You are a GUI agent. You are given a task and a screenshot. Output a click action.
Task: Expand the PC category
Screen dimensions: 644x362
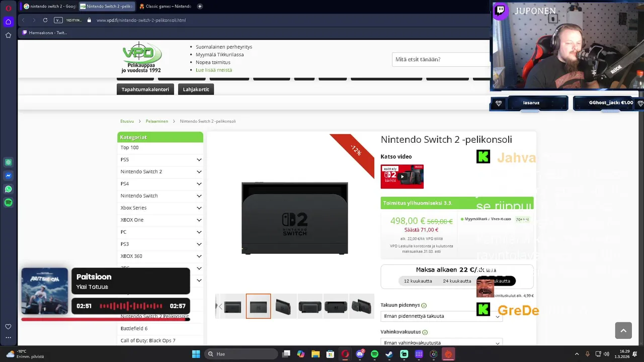click(x=199, y=232)
